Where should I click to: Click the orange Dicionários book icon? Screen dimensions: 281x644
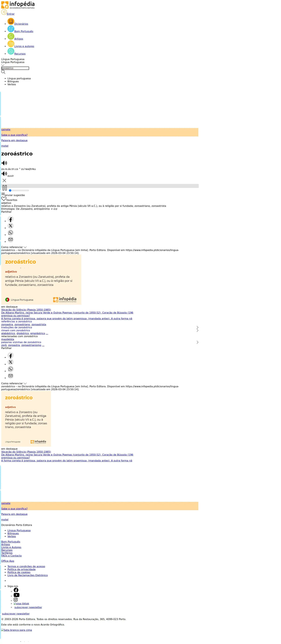point(11,21)
